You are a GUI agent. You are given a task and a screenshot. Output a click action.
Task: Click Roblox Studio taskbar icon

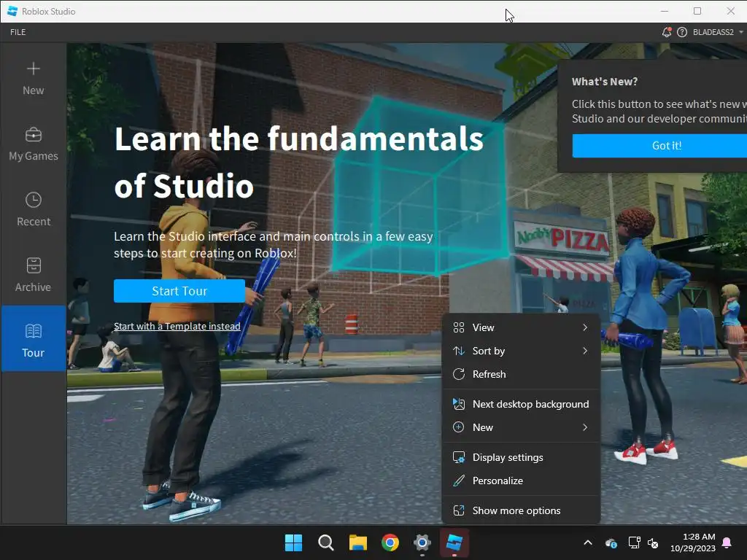(x=454, y=542)
